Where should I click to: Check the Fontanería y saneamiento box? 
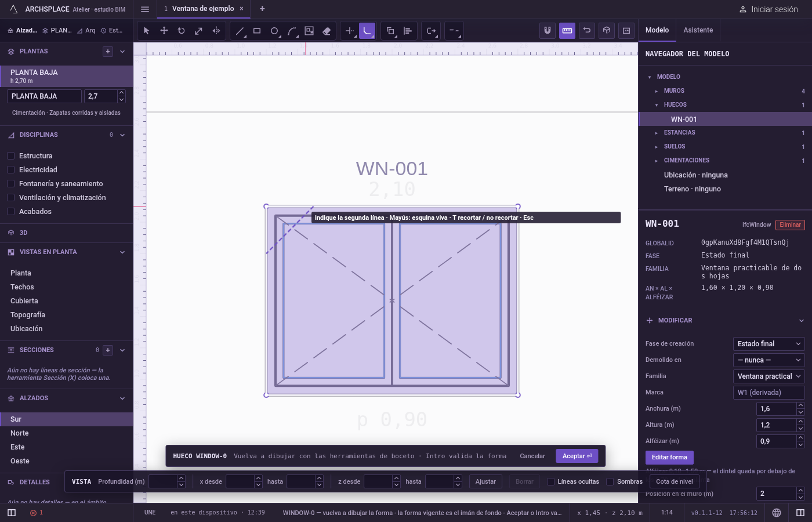(x=10, y=183)
